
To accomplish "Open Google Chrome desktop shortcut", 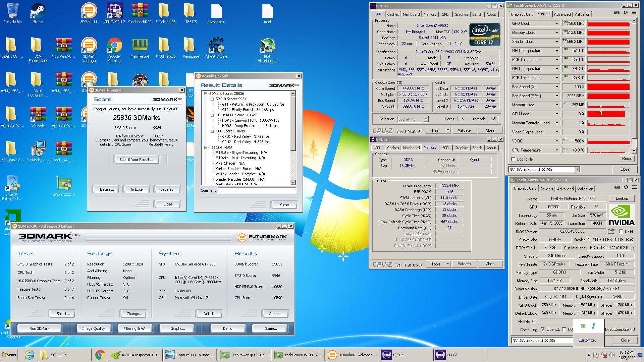I will click(114, 50).
